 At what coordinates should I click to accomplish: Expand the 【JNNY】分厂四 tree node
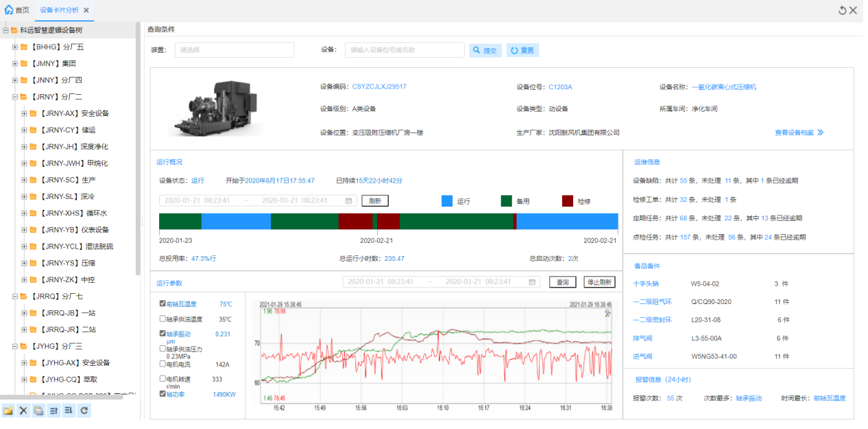coord(15,80)
